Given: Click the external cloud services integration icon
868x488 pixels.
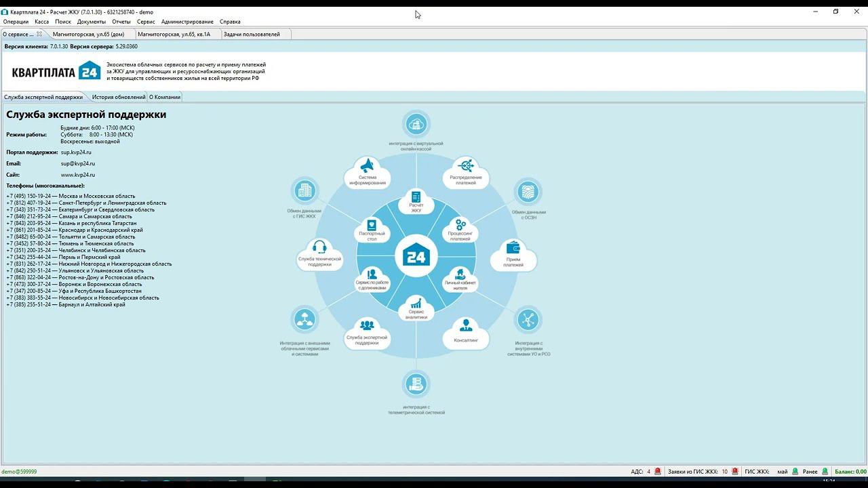Looking at the screenshot, I should point(304,320).
